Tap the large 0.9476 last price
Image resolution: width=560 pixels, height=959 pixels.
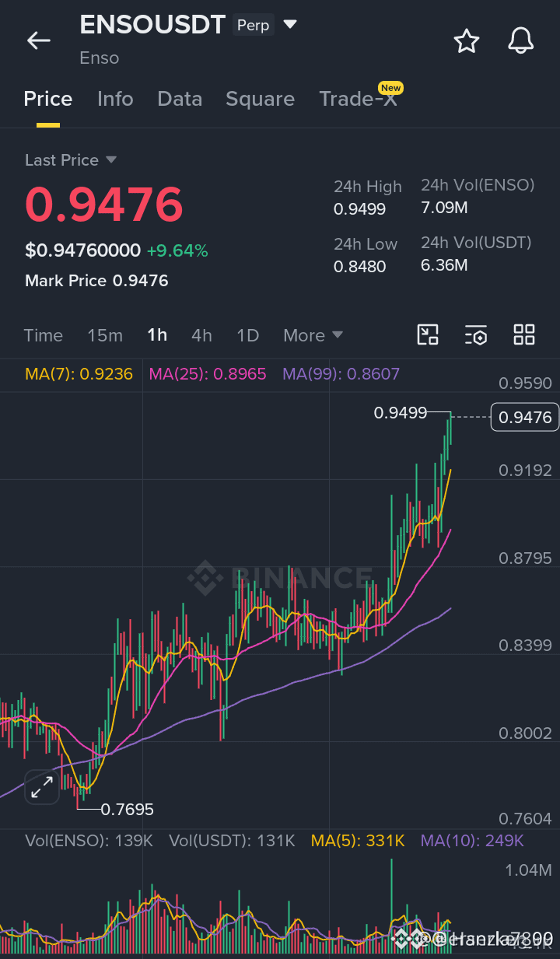pyautogui.click(x=104, y=205)
